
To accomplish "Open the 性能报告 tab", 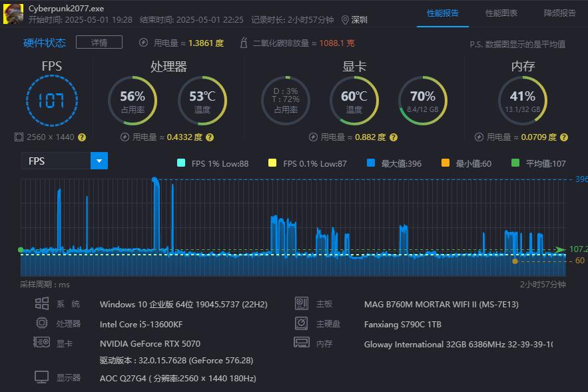I will point(443,13).
